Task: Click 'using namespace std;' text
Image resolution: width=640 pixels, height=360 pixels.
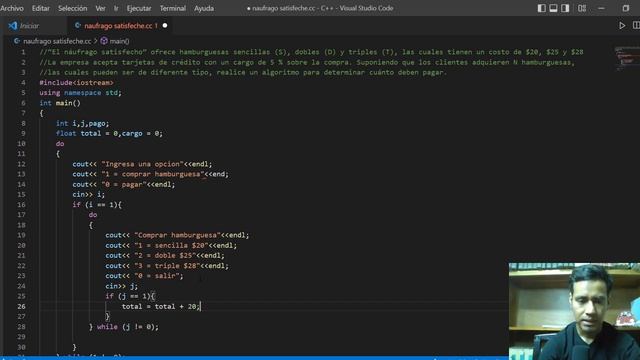Action: click(x=80, y=93)
